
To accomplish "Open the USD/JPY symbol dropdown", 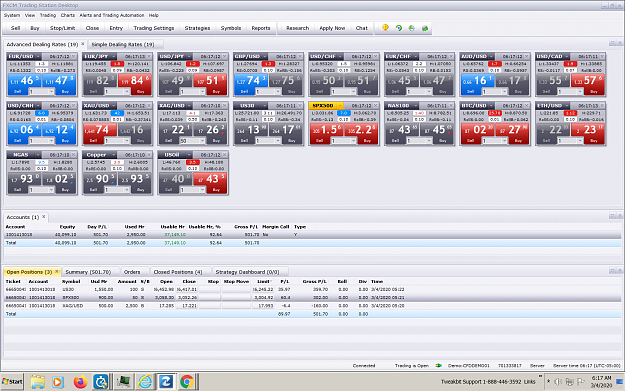I will (189, 56).
